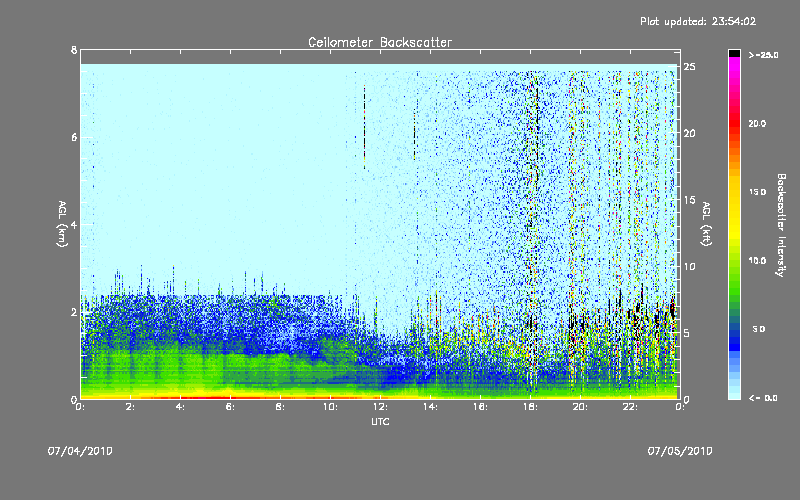800x500 pixels.
Task: Select the 10: hour tick label
Action: [x=331, y=407]
